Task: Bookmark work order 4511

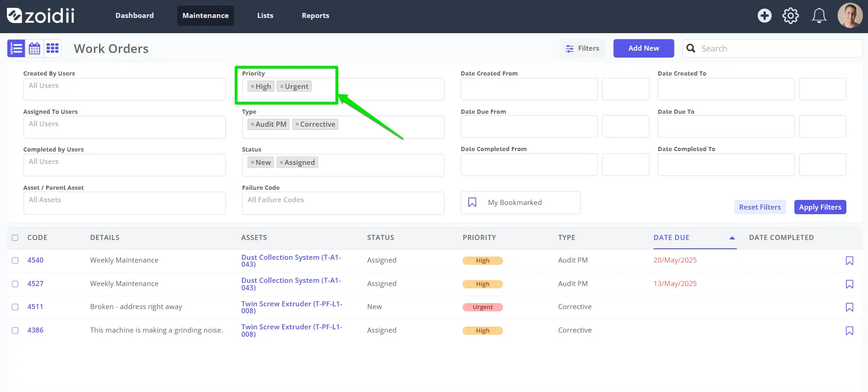Action: (850, 307)
